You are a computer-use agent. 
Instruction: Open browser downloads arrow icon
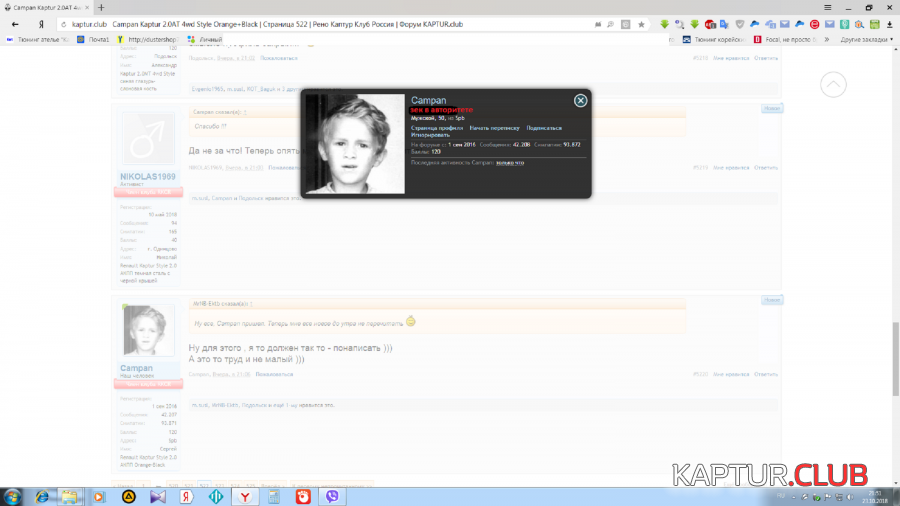[x=890, y=24]
